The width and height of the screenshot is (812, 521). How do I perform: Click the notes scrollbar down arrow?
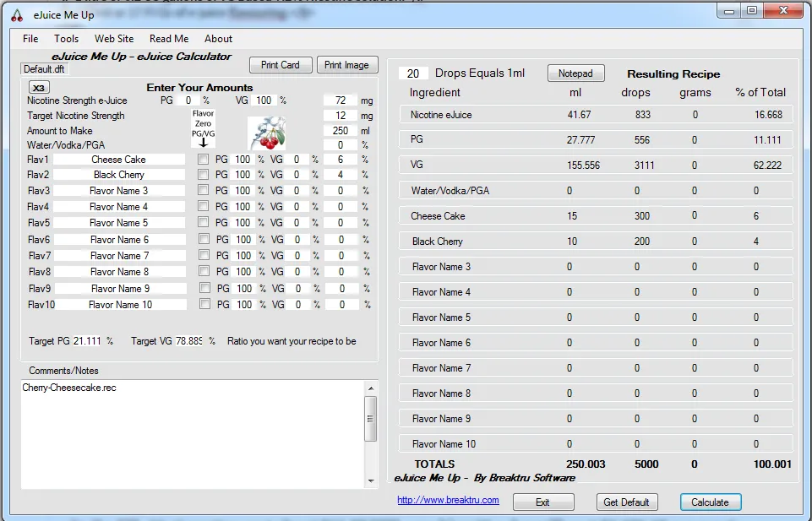tap(371, 480)
